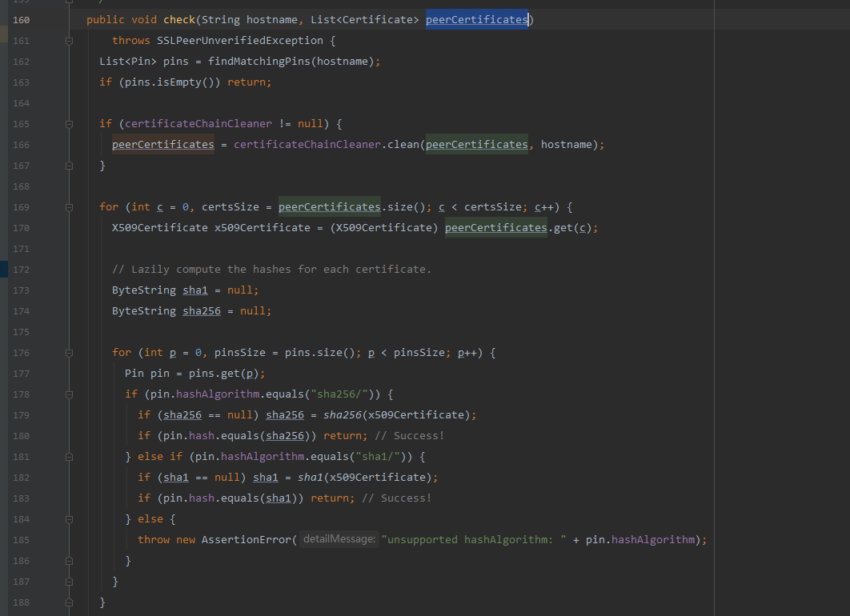Click line number 185 in the gutter
This screenshot has width=850, height=616.
(x=21, y=540)
